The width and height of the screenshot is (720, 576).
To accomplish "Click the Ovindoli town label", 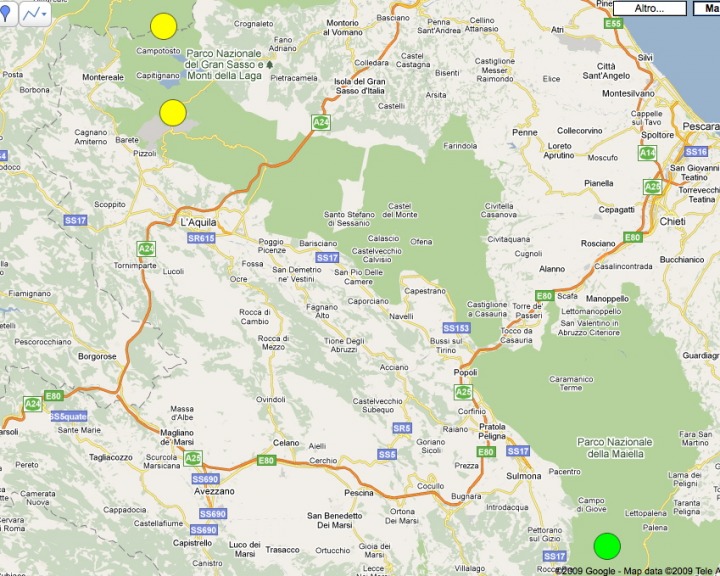I will (271, 400).
